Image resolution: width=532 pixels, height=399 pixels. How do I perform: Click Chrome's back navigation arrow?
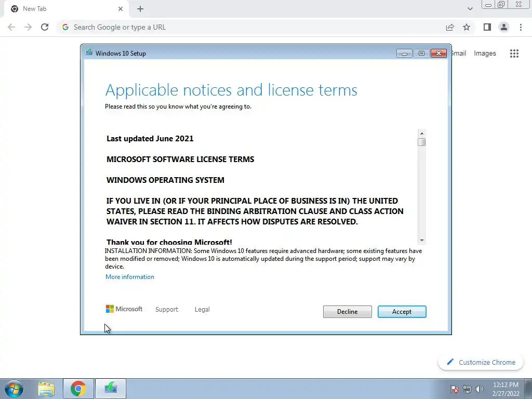[11, 27]
